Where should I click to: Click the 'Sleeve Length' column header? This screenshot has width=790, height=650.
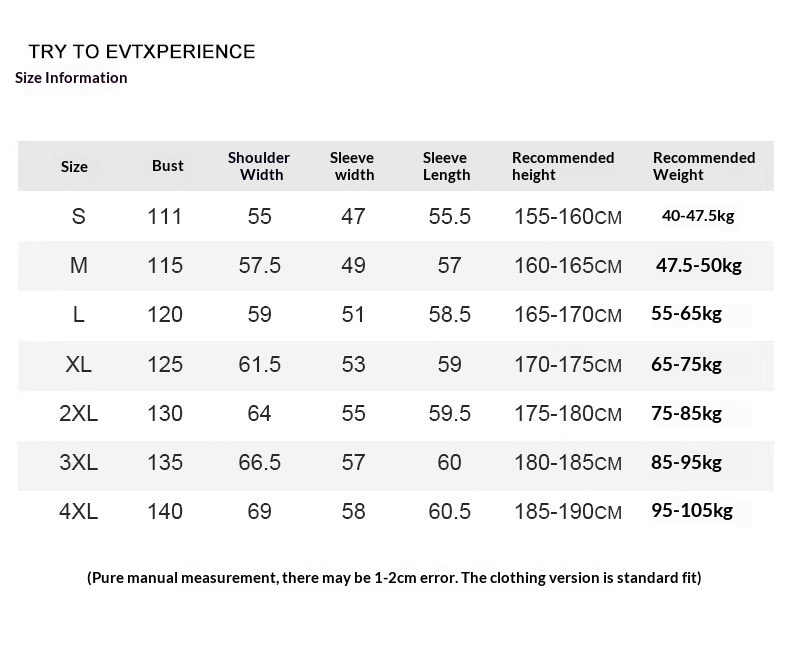pos(446,166)
